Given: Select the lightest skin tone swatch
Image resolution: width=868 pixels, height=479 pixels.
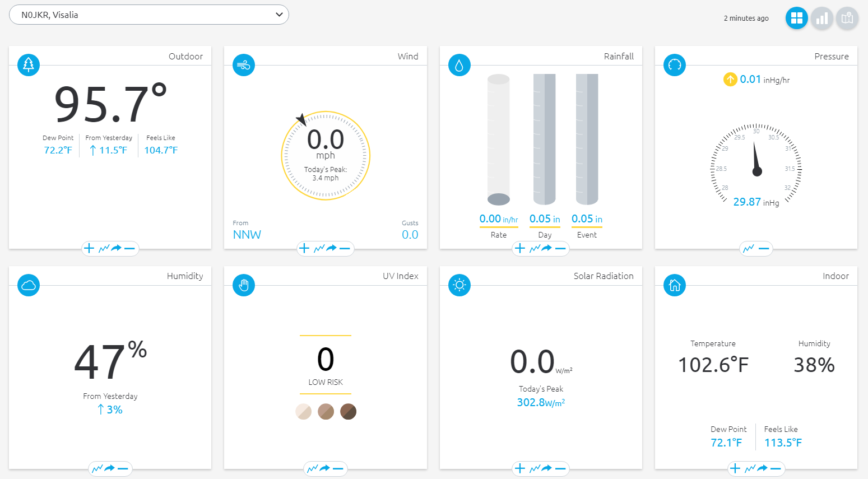Looking at the screenshot, I should click(303, 412).
